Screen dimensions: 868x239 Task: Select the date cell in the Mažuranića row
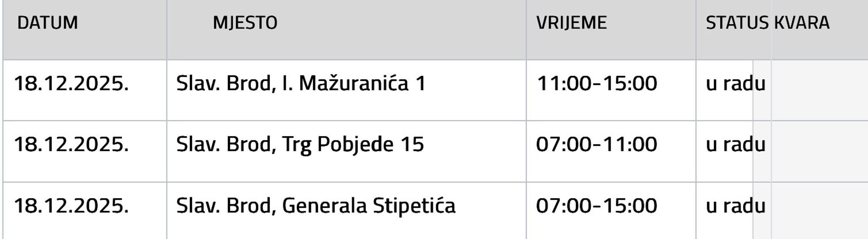71,83
